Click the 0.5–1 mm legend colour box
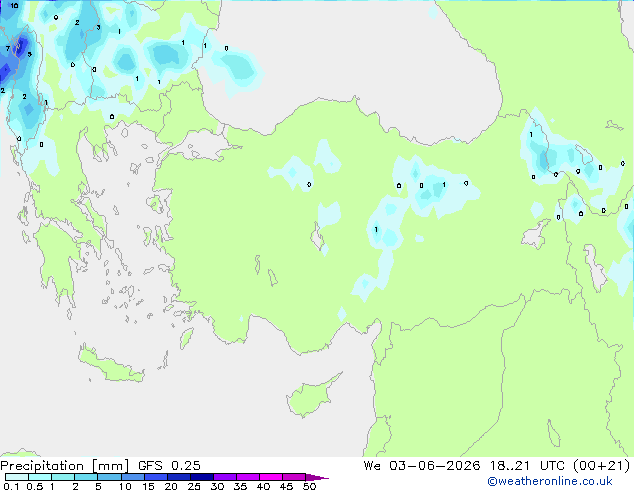 click(40, 477)
